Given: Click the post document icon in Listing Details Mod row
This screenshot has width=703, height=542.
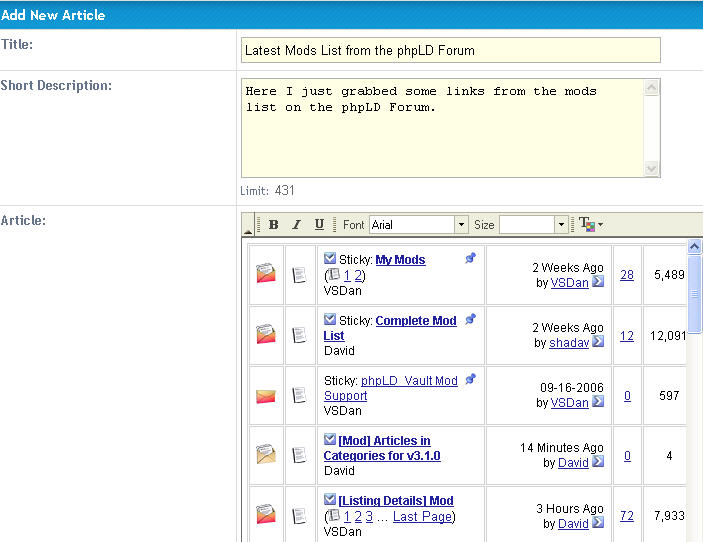Looking at the screenshot, I should (299, 516).
